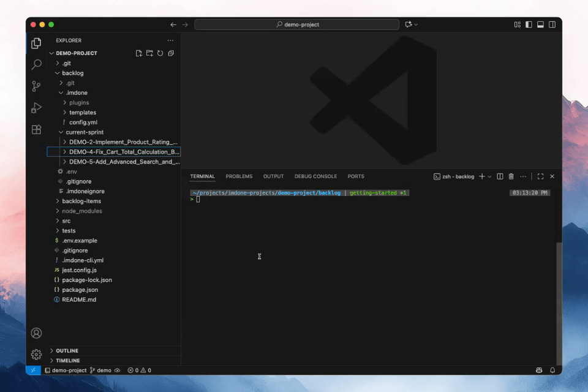
Task: Open the Extensions view
Action: pos(36,130)
